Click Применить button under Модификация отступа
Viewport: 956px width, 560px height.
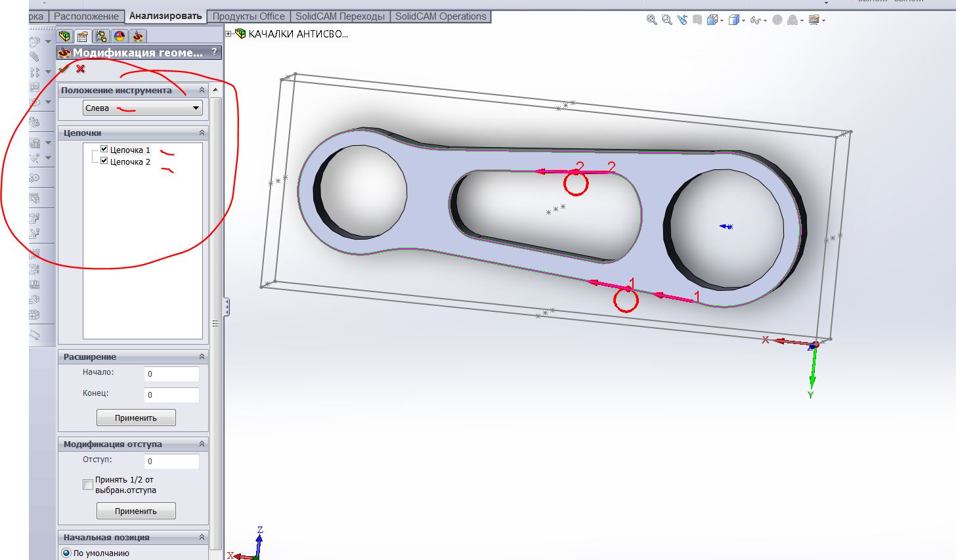(x=136, y=511)
